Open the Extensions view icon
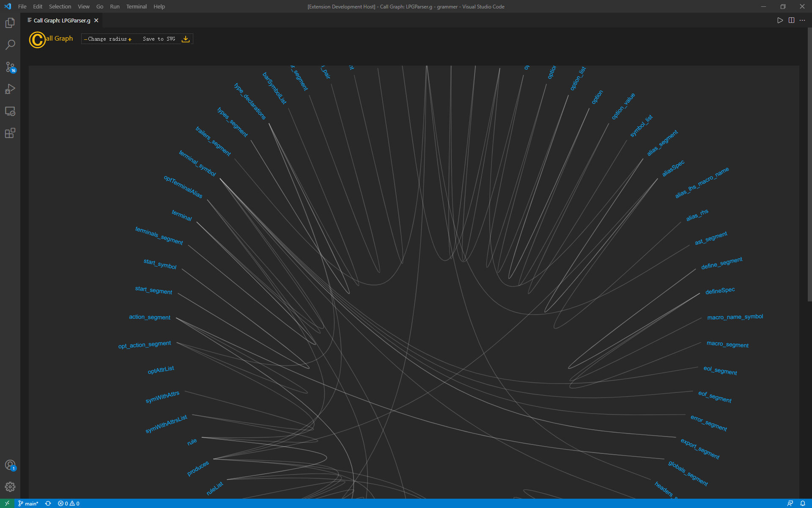The width and height of the screenshot is (812, 508). point(10,133)
